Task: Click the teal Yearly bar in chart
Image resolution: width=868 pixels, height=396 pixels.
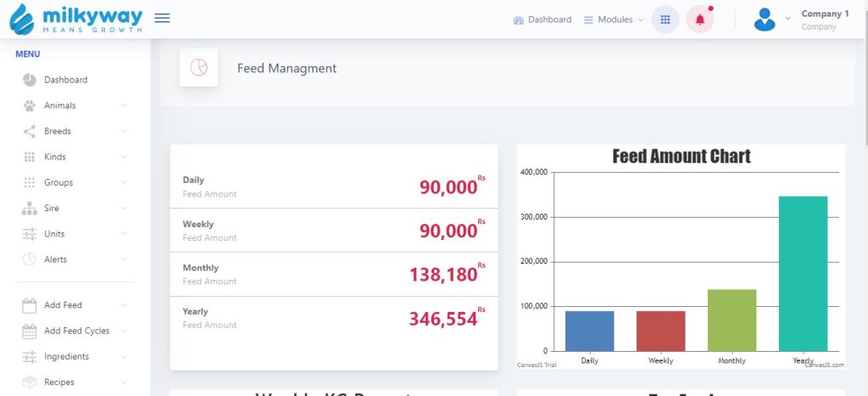Action: coord(803,273)
